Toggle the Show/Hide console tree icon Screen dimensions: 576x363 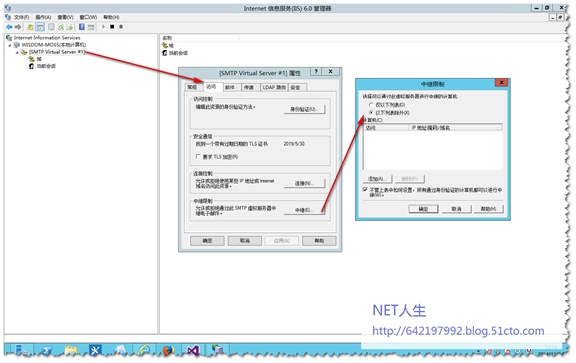click(x=40, y=27)
